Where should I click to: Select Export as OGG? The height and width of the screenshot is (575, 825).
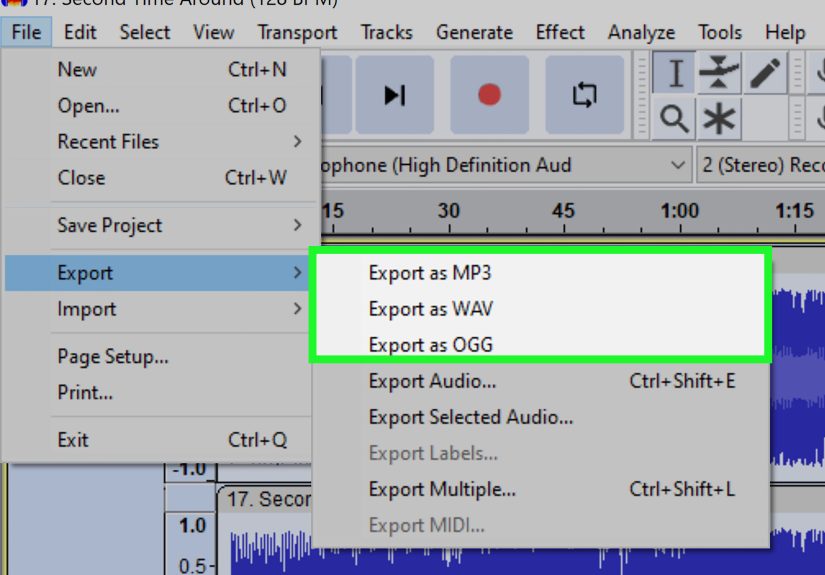[x=540, y=345]
